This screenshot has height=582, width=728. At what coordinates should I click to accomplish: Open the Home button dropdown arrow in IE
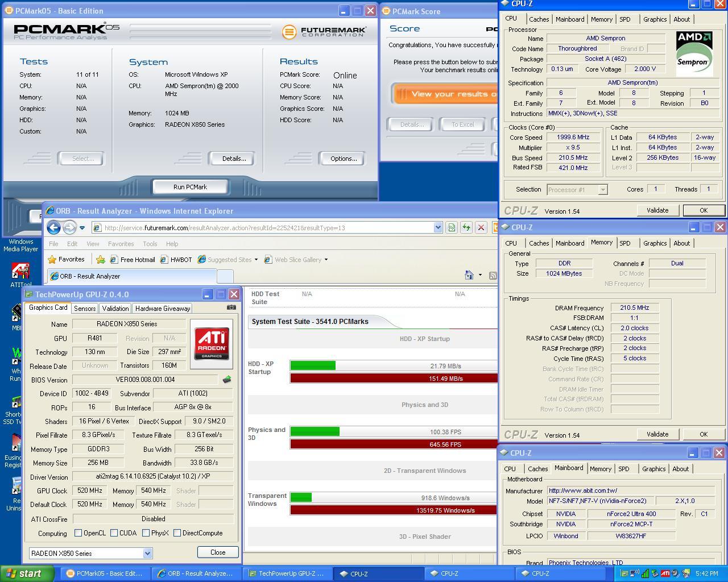480,275
